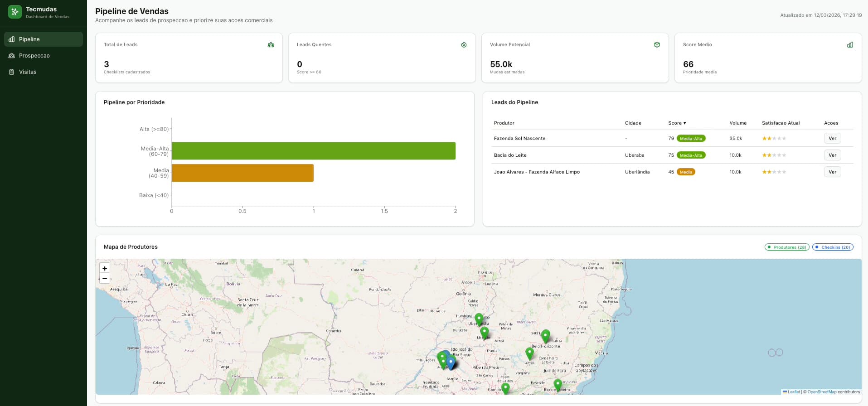The image size is (868, 406).
Task: Click Media-Alta badge with score 75
Action: 691,155
